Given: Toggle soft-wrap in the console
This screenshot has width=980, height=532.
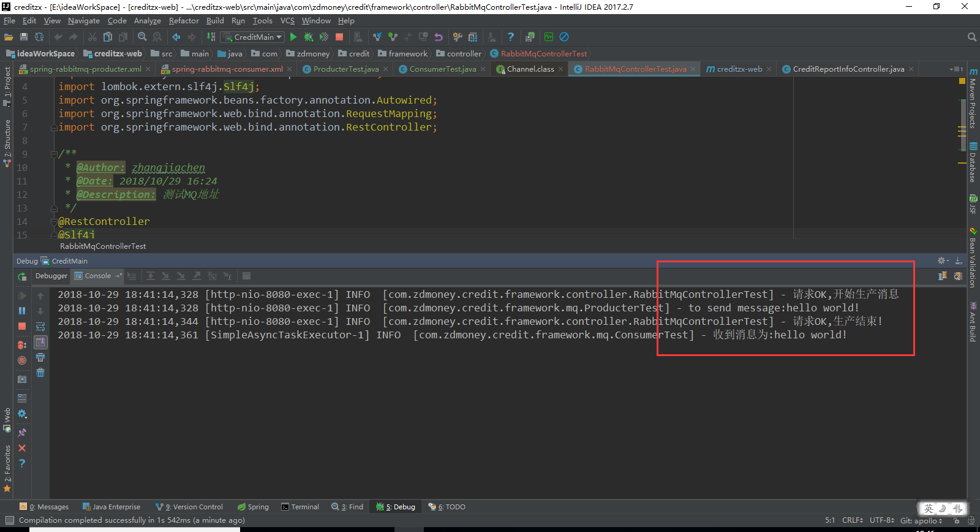Looking at the screenshot, I should coord(40,326).
